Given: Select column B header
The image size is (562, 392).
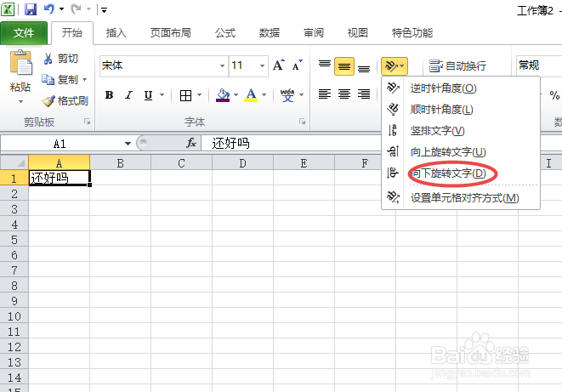Looking at the screenshot, I should click(x=121, y=163).
